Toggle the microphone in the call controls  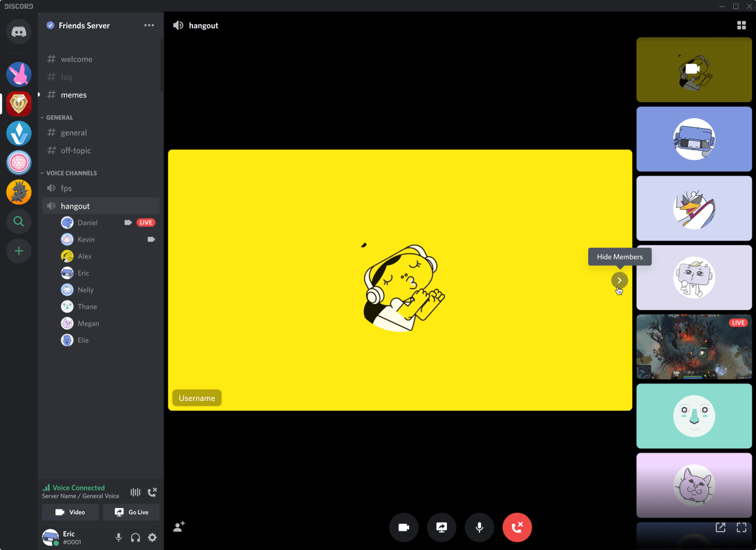click(x=479, y=527)
